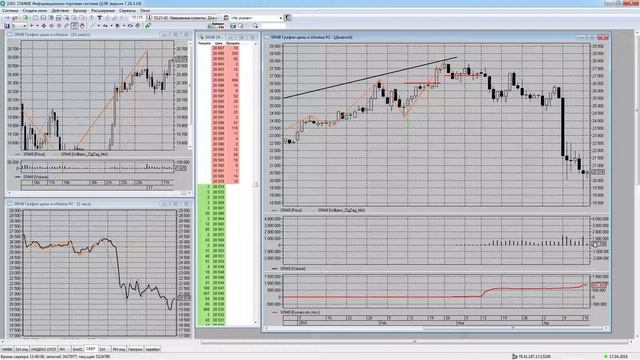Select the hand pan tool in the chart toolbar
Viewport: 640px width, 360px height.
pyautogui.click(x=82, y=26)
